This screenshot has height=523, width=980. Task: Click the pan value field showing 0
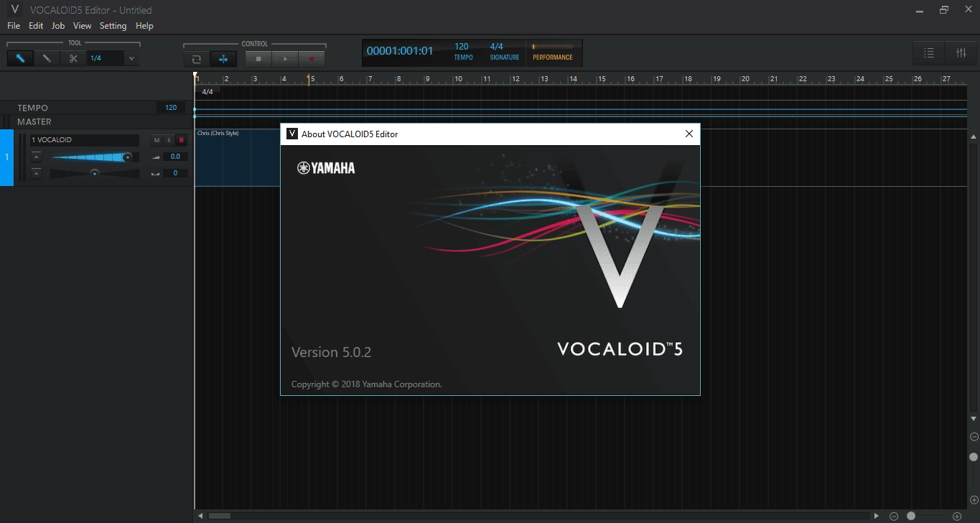(175, 173)
